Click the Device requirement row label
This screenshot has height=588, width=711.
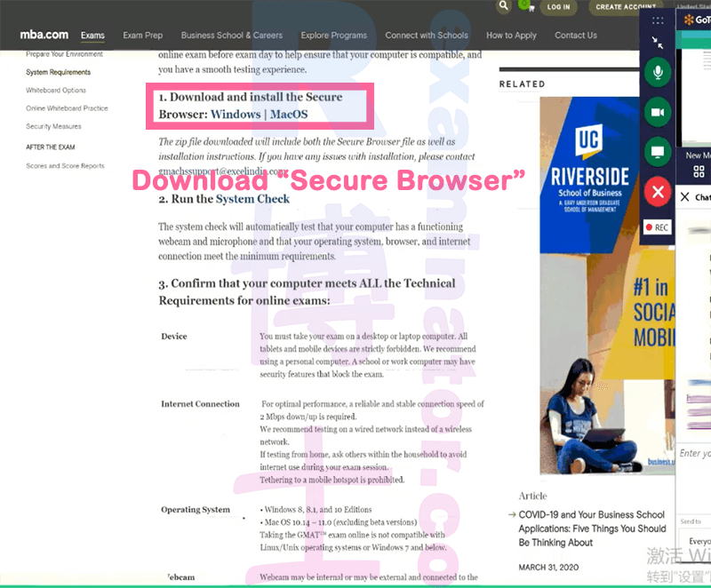174,336
